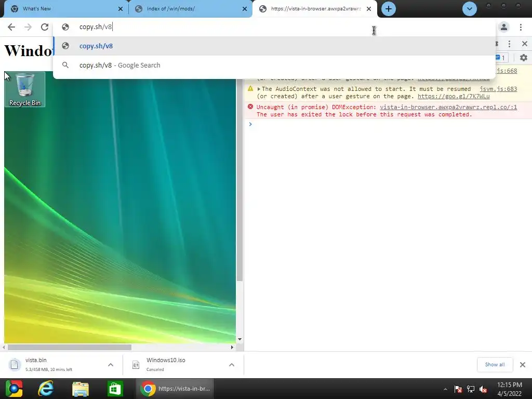
Task: Open the jsvm.js:683 source link
Action: click(498, 89)
